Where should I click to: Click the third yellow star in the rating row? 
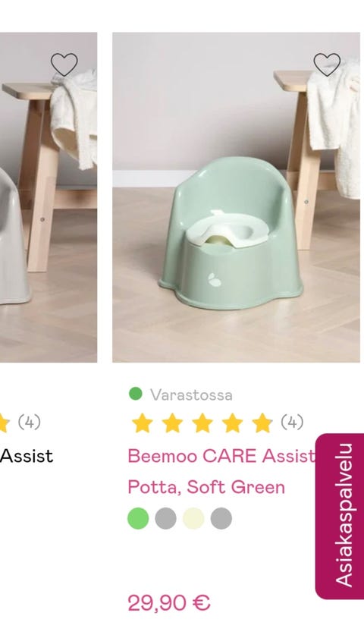coord(202,423)
